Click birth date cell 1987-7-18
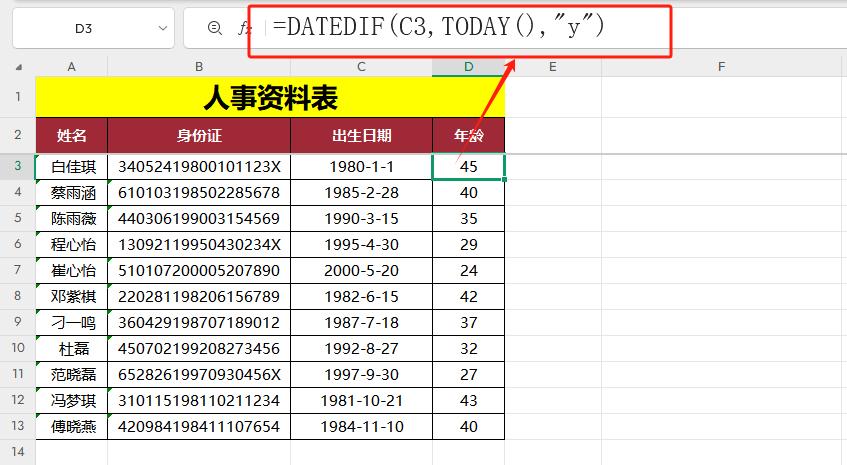 click(361, 322)
